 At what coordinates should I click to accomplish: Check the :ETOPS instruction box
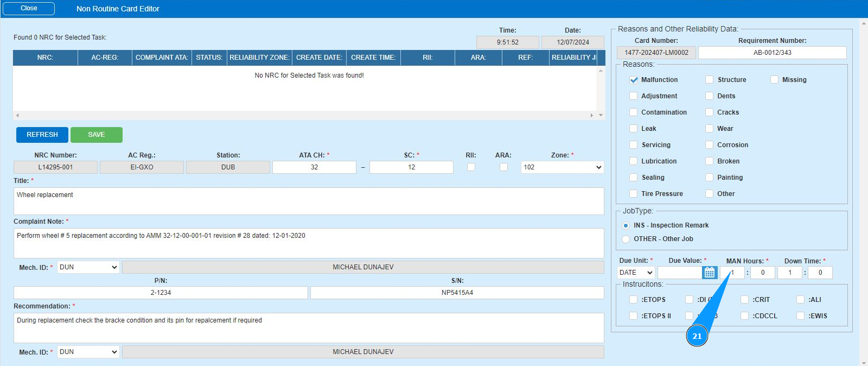pos(633,300)
